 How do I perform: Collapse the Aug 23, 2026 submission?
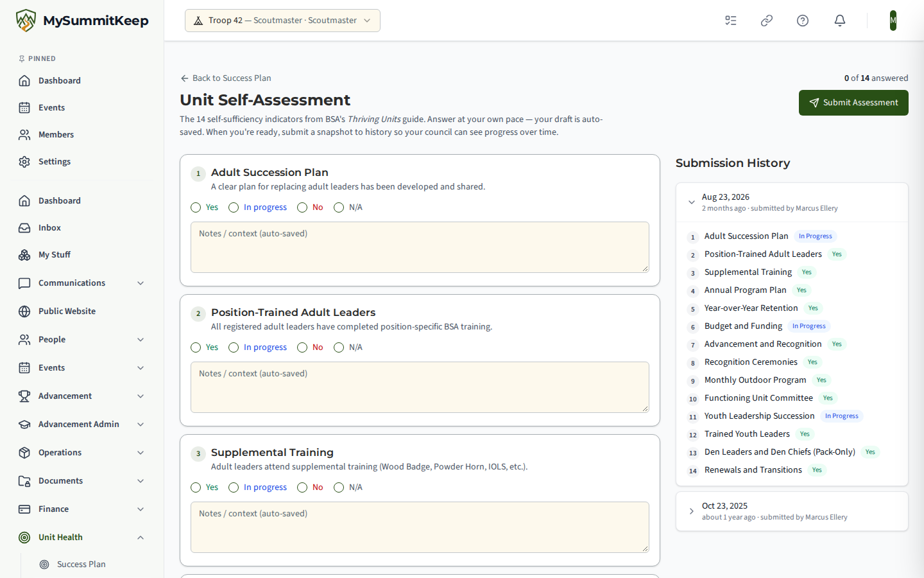tap(792, 202)
